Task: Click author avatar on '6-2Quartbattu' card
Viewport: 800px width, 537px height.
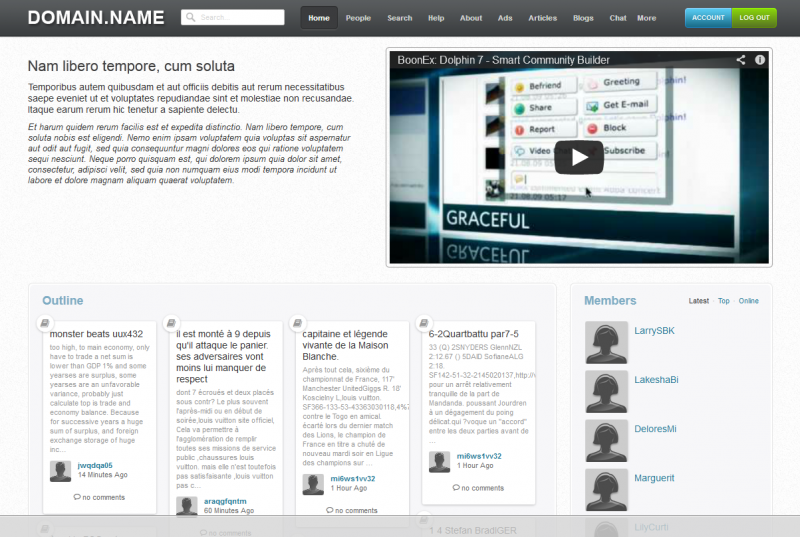Action: click(439, 462)
